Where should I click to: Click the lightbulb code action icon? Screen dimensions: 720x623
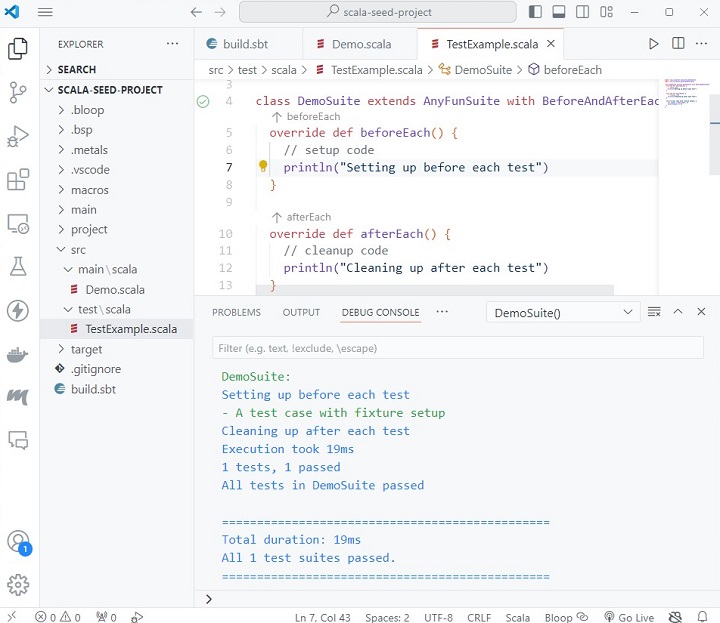[x=263, y=168]
